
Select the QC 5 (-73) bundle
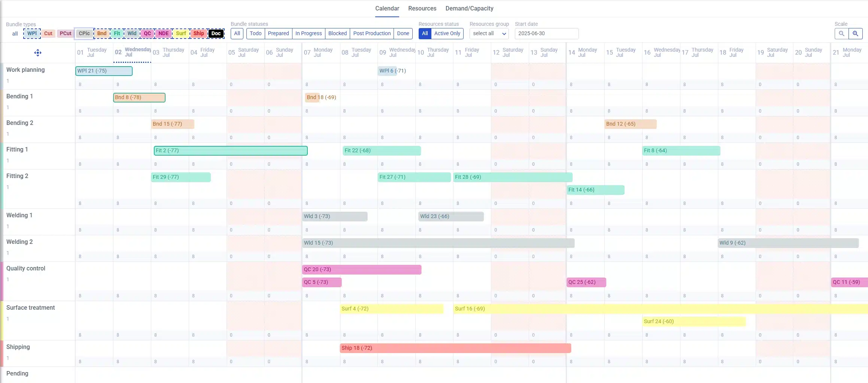(322, 282)
